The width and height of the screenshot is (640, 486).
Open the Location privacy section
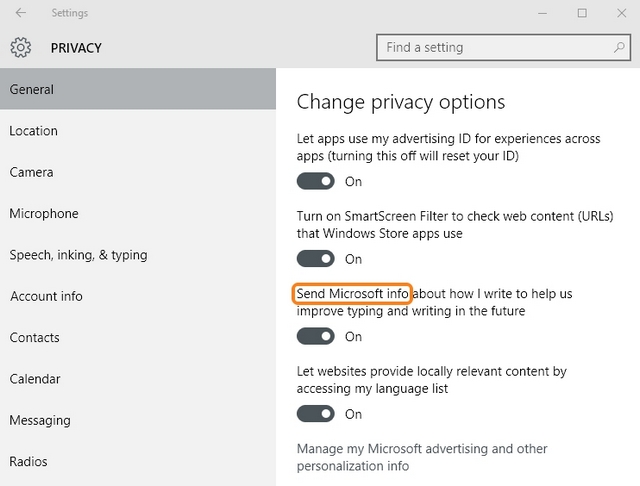[x=34, y=131]
